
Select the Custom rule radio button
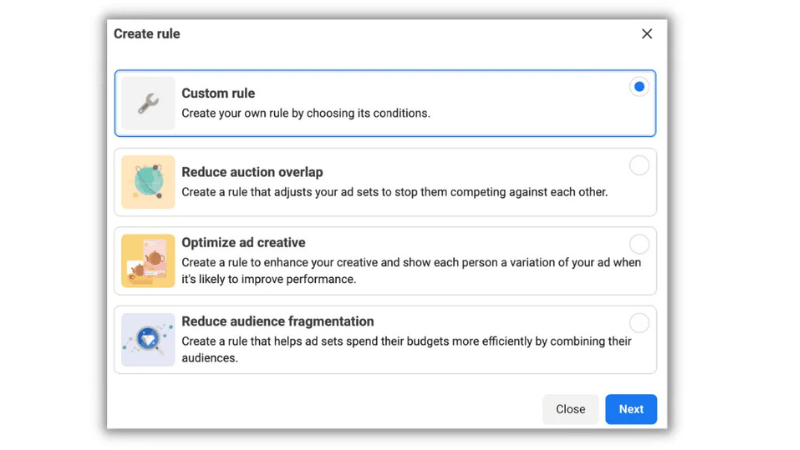(x=638, y=87)
